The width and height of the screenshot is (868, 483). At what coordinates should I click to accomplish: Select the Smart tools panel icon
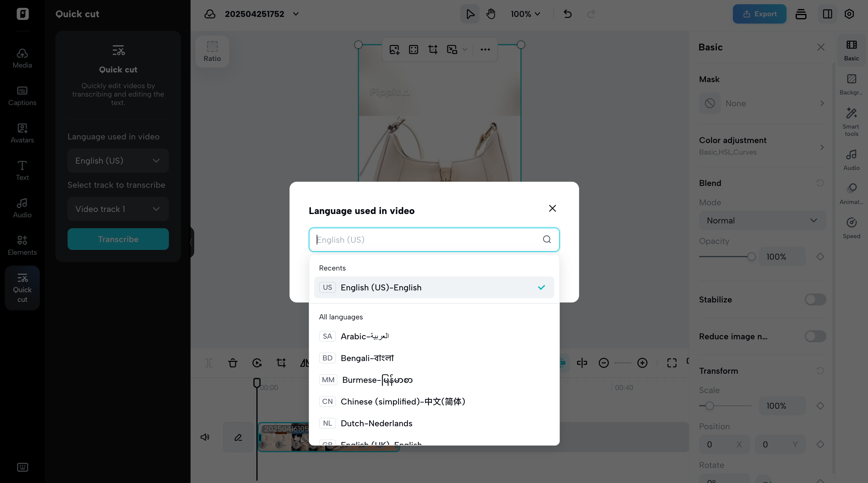pyautogui.click(x=851, y=121)
